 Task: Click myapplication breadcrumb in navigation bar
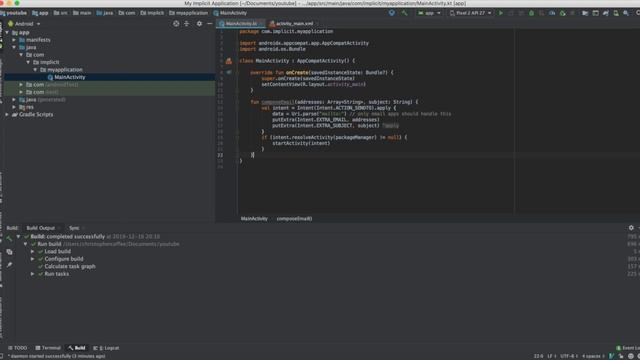click(x=189, y=13)
